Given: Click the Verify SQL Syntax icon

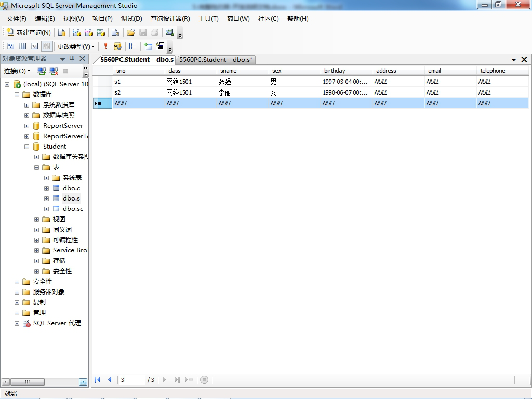Looking at the screenshot, I should (117, 46).
